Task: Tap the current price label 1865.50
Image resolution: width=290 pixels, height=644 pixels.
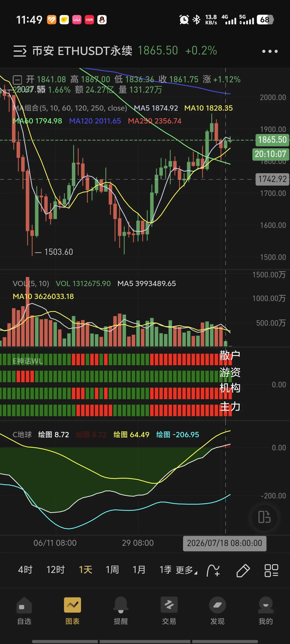Action: point(272,140)
